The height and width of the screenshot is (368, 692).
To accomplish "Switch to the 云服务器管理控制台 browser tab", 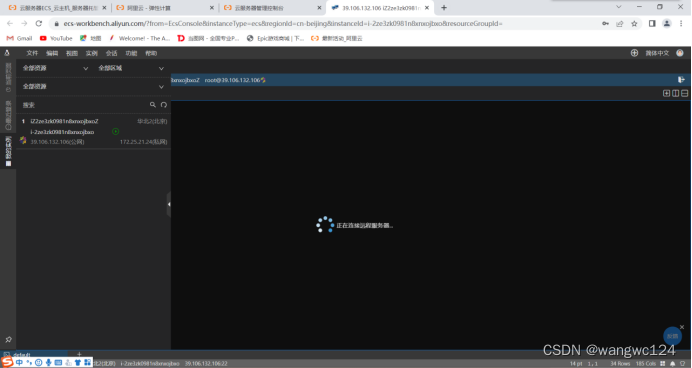I will point(272,8).
